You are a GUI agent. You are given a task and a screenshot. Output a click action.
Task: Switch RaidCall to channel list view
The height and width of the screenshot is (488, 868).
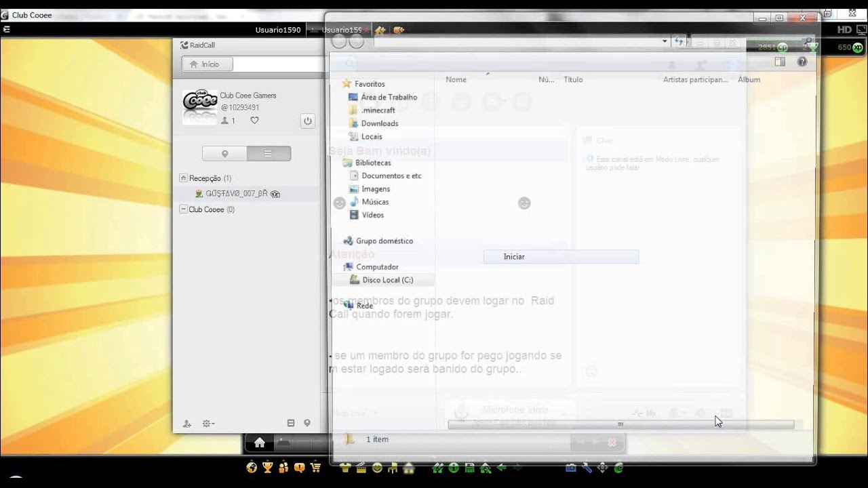click(269, 154)
